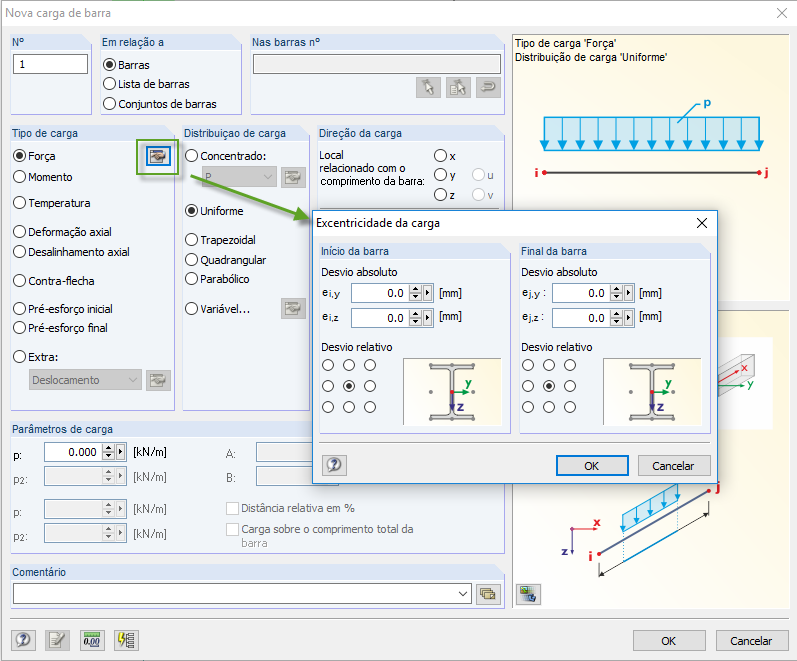Select Desalinhamento axial load type
This screenshot has width=797, height=661.
pos(72,252)
